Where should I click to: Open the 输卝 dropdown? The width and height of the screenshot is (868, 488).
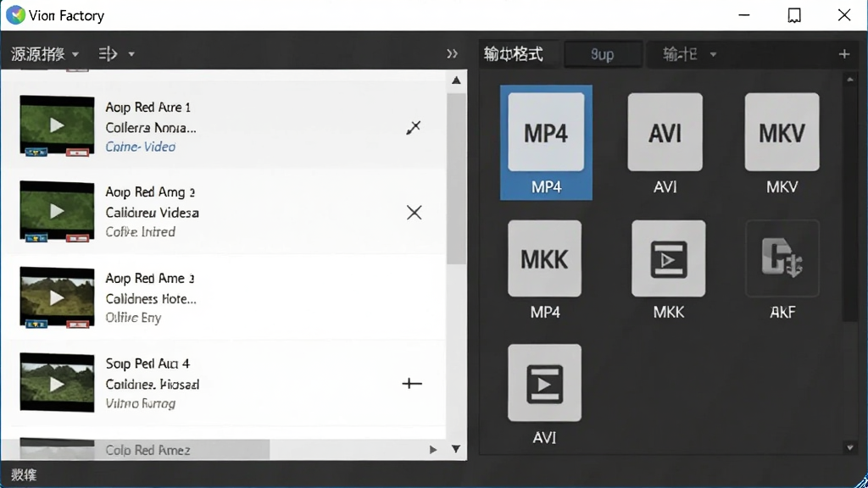pyautogui.click(x=689, y=54)
